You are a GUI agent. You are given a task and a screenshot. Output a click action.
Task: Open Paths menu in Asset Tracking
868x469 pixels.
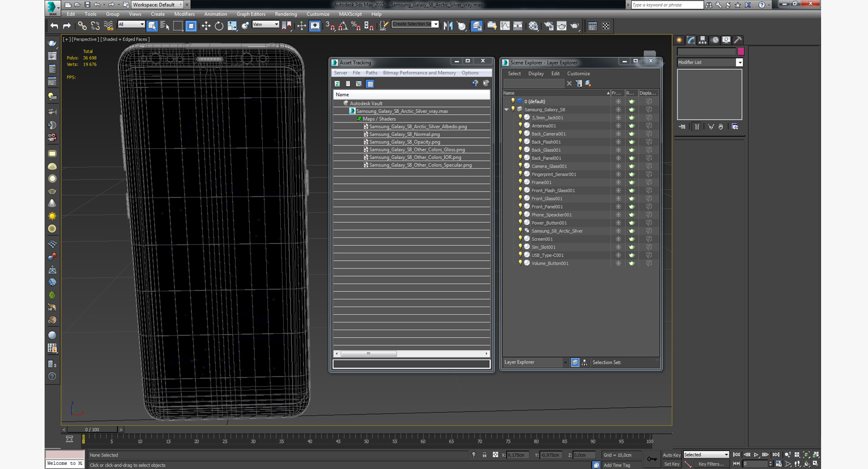click(372, 73)
